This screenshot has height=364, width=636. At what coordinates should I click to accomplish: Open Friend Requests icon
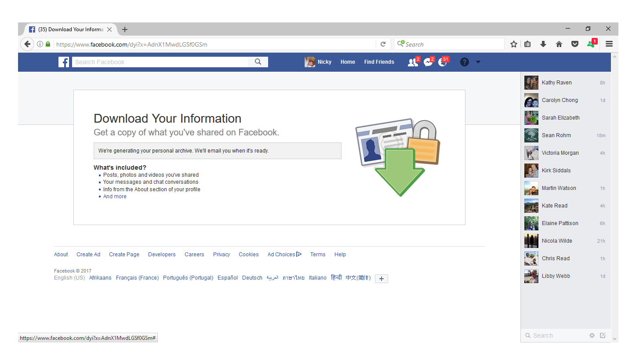[x=413, y=62]
